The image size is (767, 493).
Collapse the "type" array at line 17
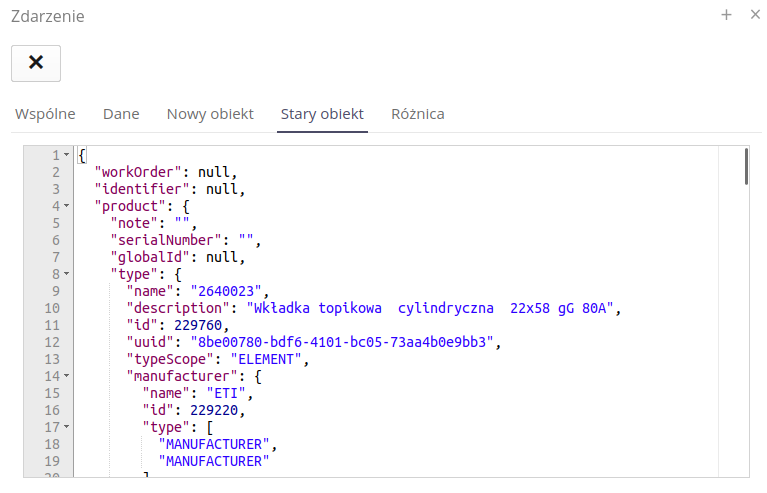[66, 427]
